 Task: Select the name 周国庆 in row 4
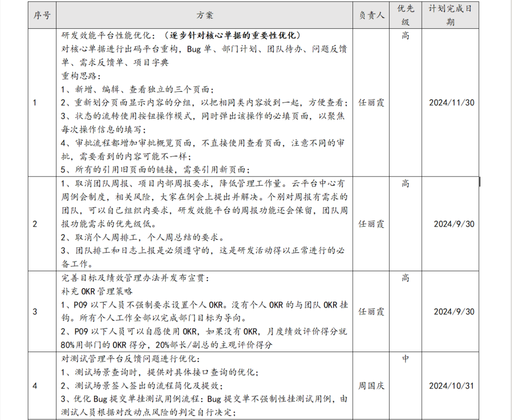pos(371,385)
